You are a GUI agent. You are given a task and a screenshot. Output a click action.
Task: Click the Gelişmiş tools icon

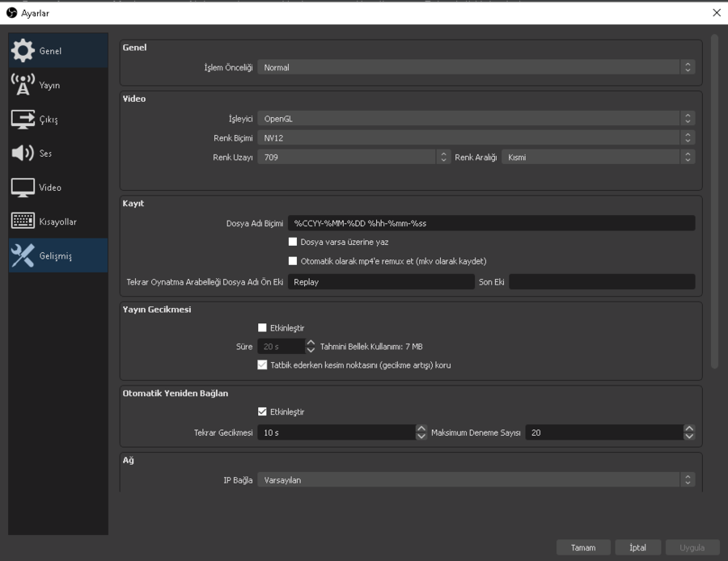coord(23,255)
